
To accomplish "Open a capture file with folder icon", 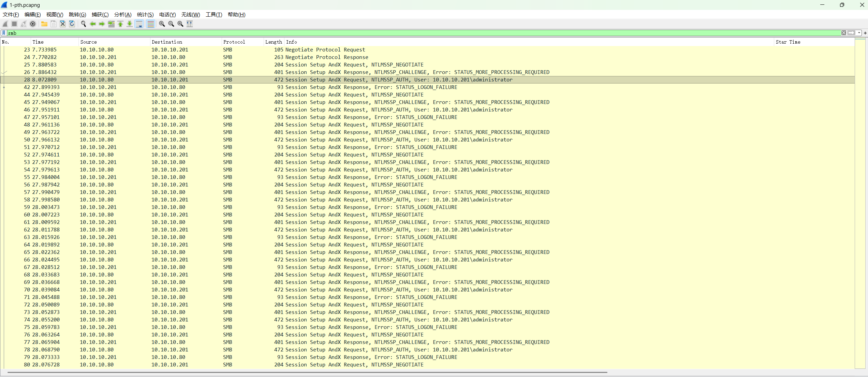I will click(44, 24).
